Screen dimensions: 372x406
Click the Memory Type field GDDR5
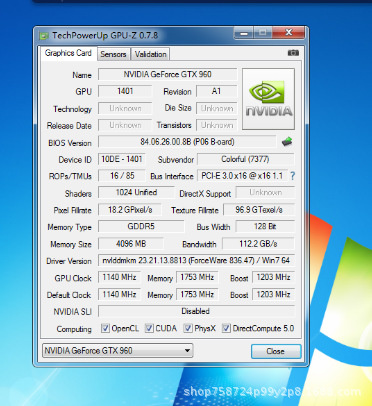(x=141, y=226)
